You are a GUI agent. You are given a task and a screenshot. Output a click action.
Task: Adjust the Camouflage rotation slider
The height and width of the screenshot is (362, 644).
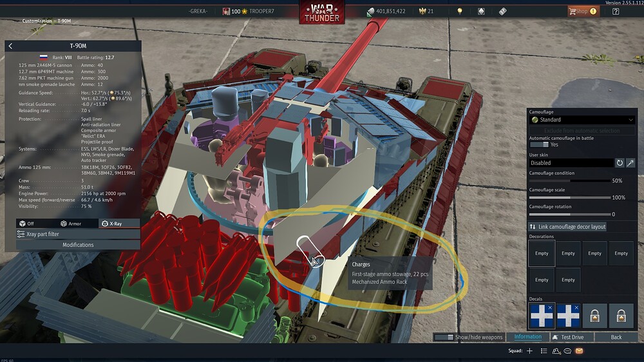[x=570, y=214]
